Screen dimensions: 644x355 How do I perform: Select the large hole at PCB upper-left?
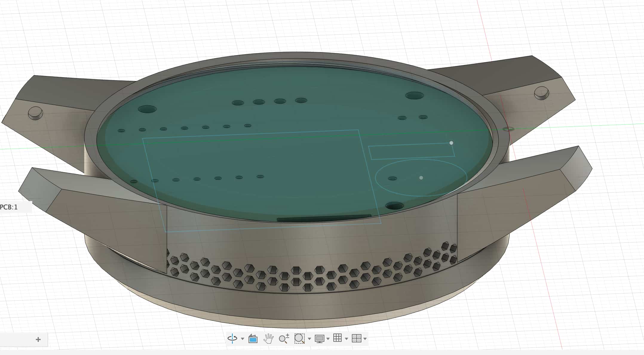click(147, 109)
